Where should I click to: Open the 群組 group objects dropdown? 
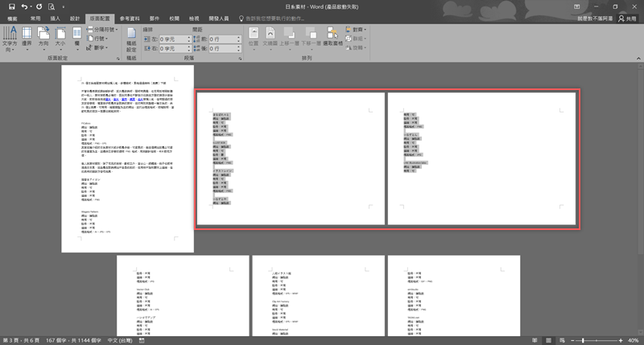[x=356, y=39]
